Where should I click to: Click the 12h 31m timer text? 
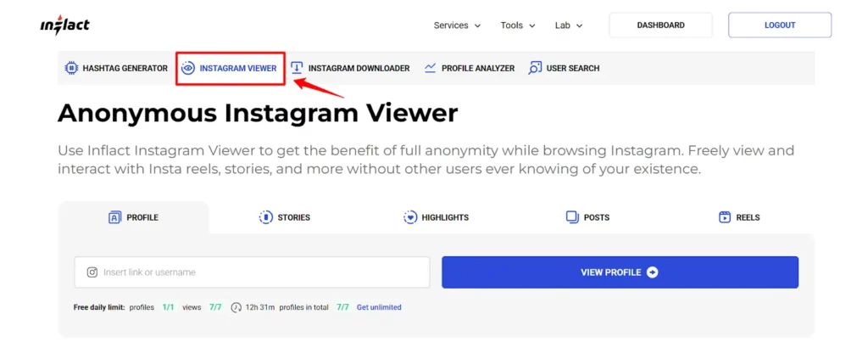pos(259,307)
